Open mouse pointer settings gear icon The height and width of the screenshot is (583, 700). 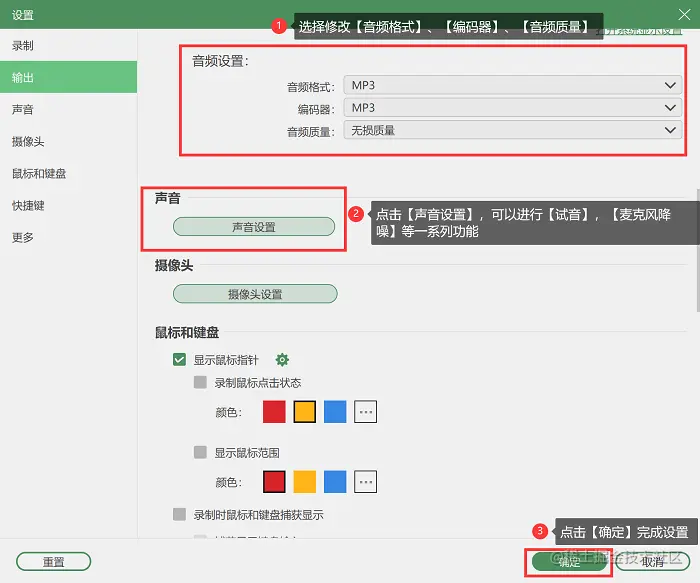pos(282,360)
